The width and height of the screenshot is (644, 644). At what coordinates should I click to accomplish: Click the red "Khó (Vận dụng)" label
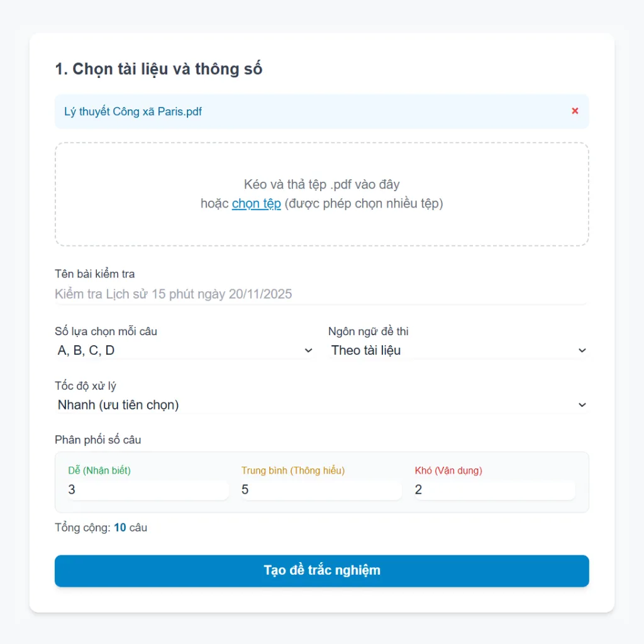[x=448, y=470]
